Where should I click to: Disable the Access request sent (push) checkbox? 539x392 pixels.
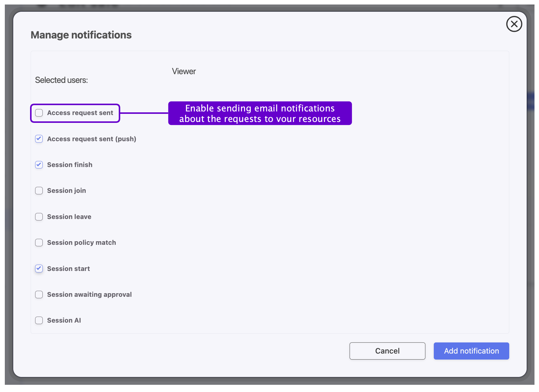pos(39,139)
